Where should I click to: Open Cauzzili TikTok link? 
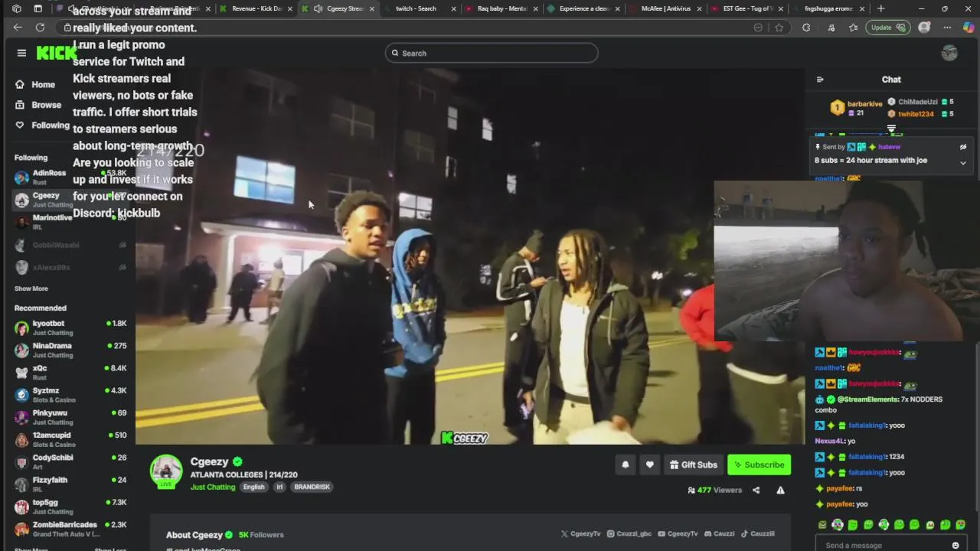pyautogui.click(x=757, y=534)
